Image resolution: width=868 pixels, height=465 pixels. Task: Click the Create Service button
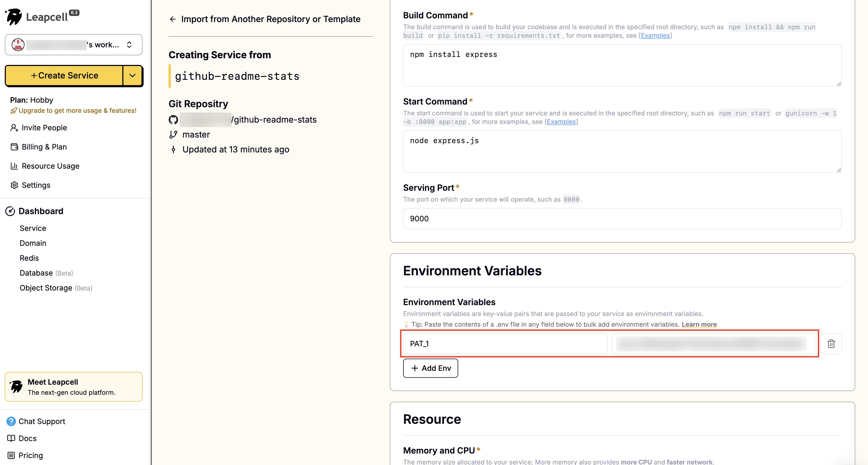click(x=64, y=76)
